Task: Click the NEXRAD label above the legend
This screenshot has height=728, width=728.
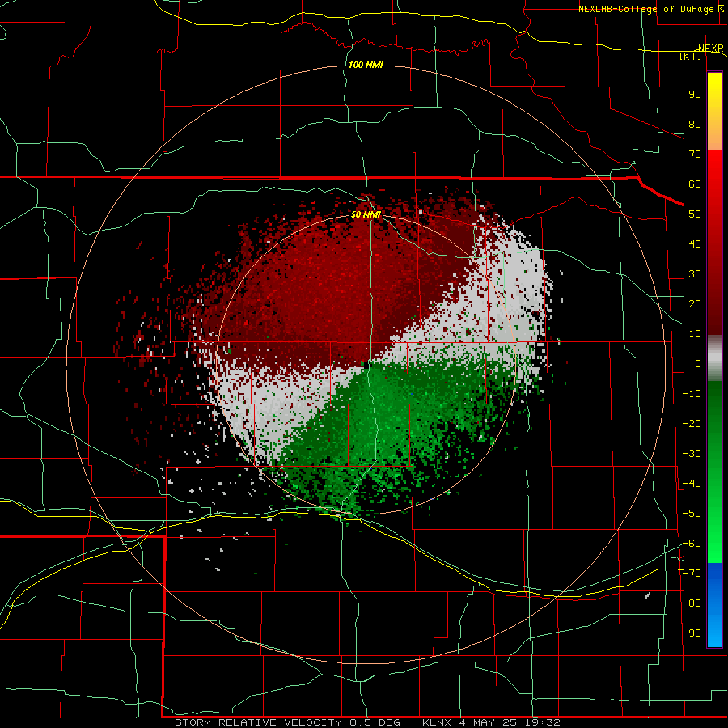Action: (711, 48)
